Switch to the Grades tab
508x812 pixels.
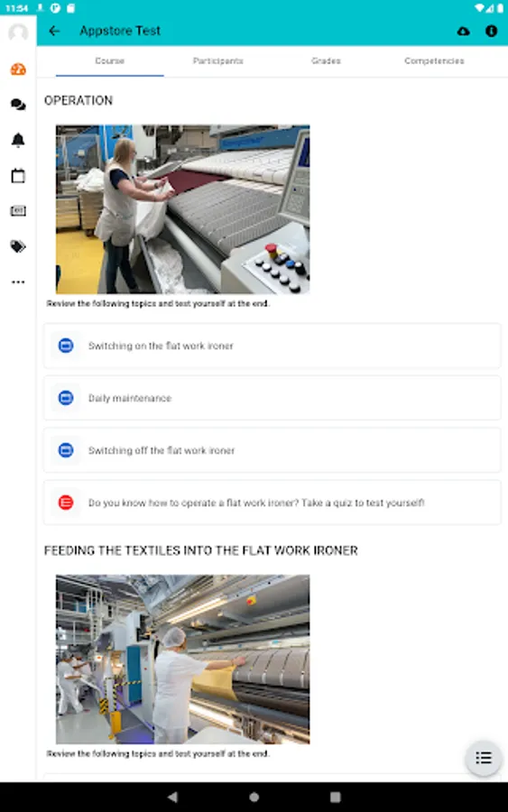click(327, 61)
